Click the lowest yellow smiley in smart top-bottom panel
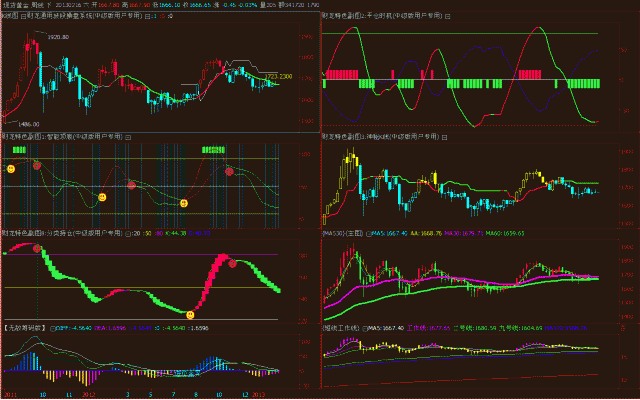 [x=184, y=204]
